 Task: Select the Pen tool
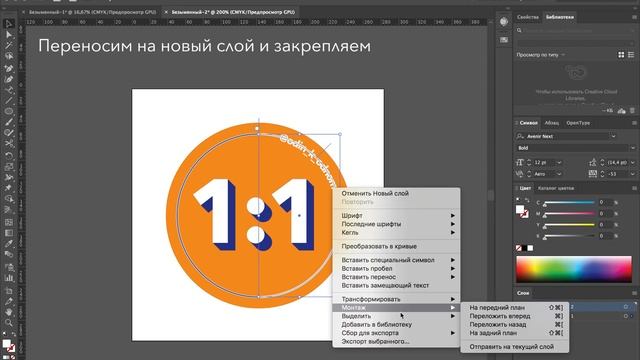tap(9, 68)
